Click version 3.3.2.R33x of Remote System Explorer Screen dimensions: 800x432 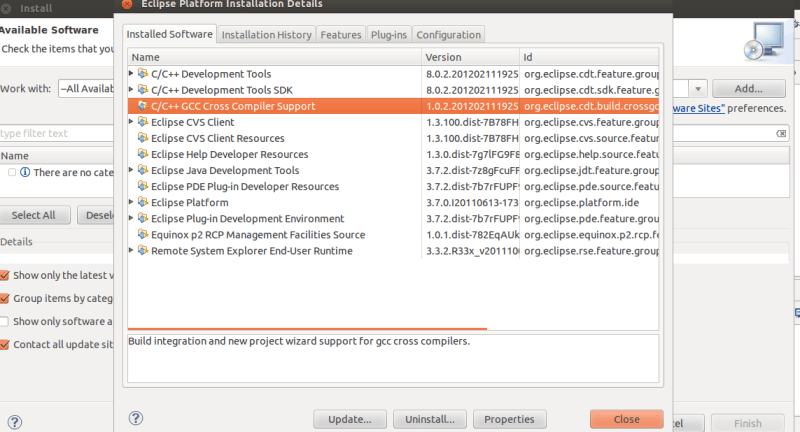click(x=471, y=251)
